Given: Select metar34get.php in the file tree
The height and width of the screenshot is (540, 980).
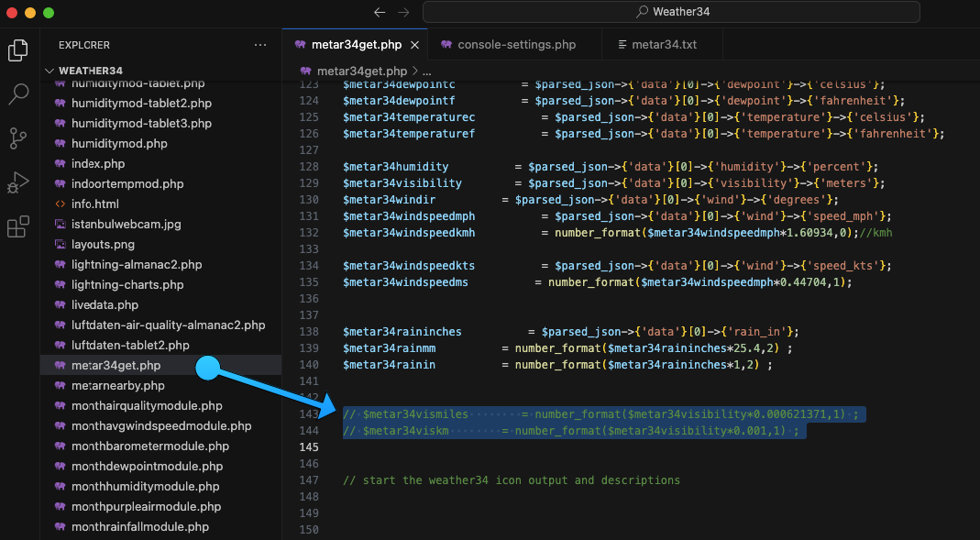Looking at the screenshot, I should click(x=160, y=365).
